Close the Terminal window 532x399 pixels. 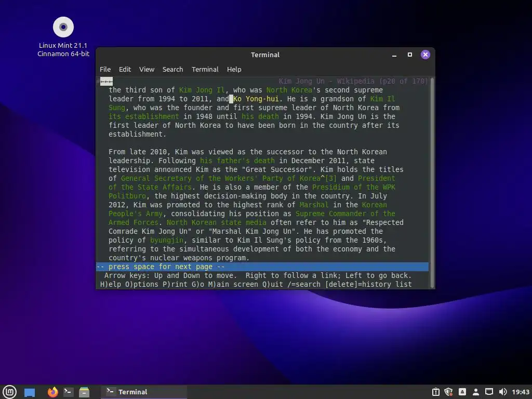click(x=425, y=55)
